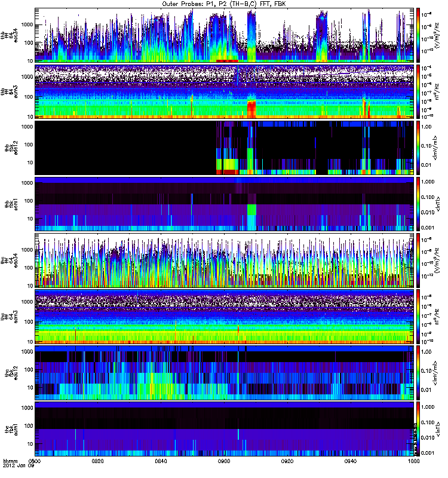Select the color bar beside thb fbk scm1 panel
448x478 pixels.
(418, 204)
